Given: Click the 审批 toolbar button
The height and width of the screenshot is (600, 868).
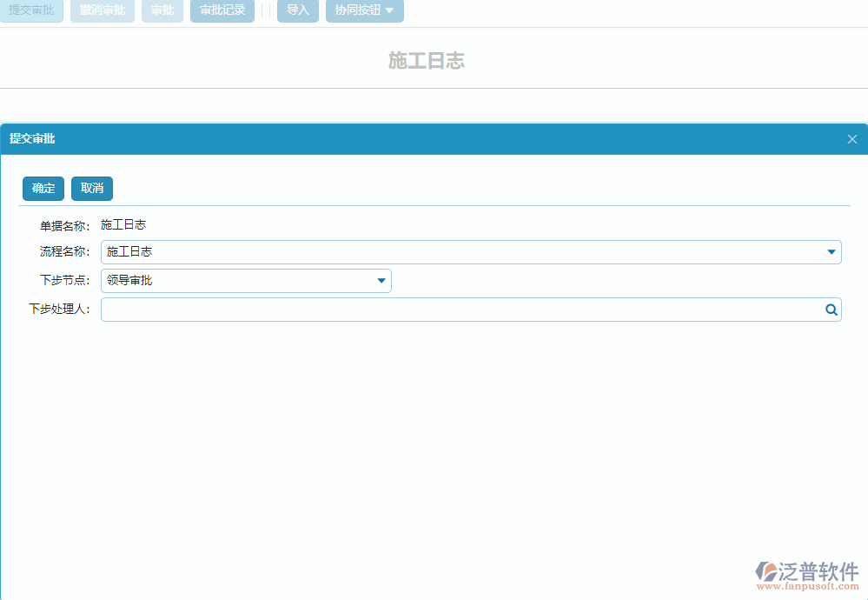Looking at the screenshot, I should pyautogui.click(x=162, y=11).
